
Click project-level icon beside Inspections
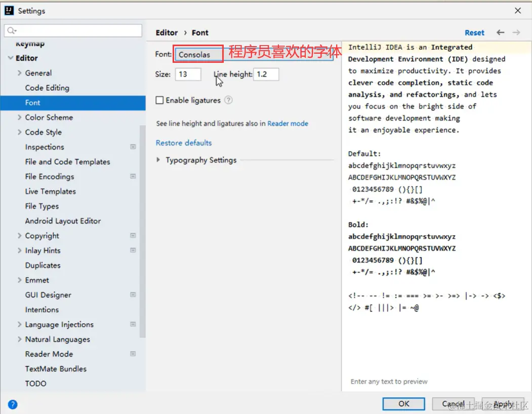pyautogui.click(x=133, y=147)
